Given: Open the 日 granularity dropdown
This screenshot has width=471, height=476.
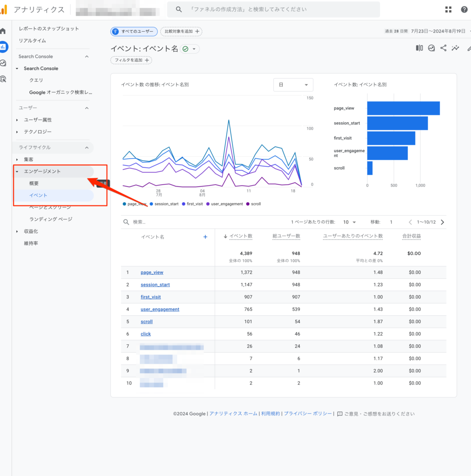Looking at the screenshot, I should pos(293,85).
